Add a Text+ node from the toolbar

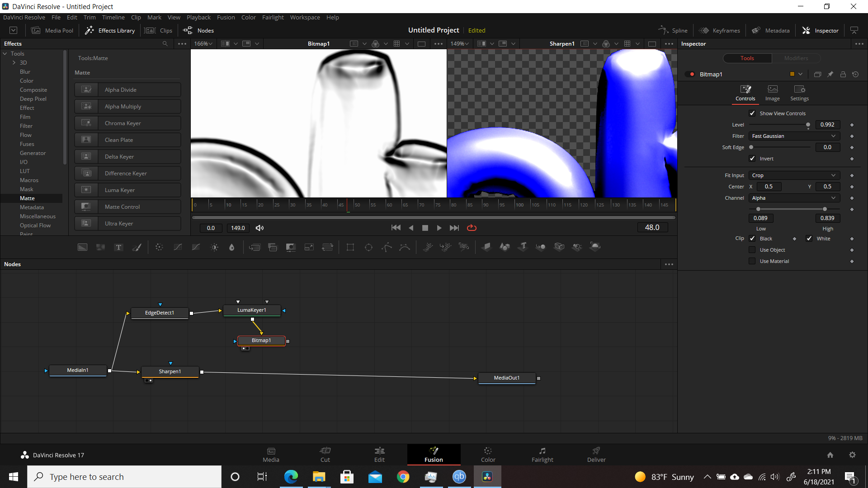(118, 247)
